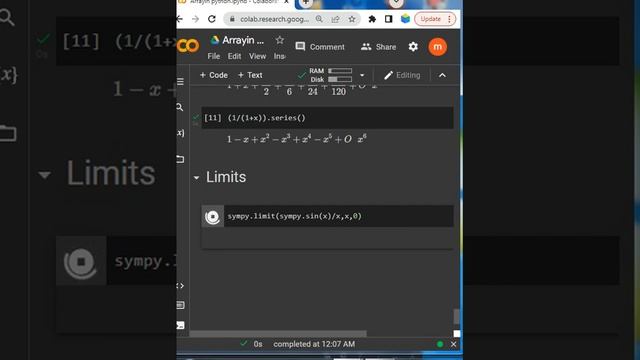Click the share page icon in address bar
Viewport: 640px width, 360px height.
click(x=335, y=19)
